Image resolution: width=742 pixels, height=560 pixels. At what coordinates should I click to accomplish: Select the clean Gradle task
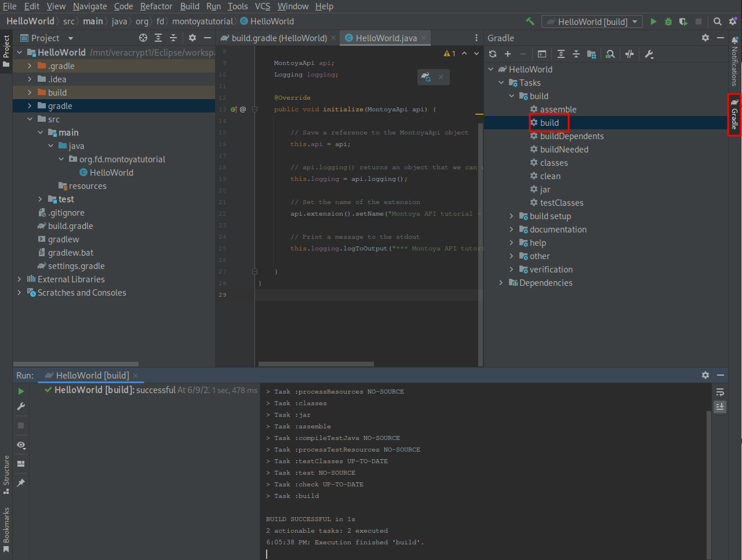[550, 176]
